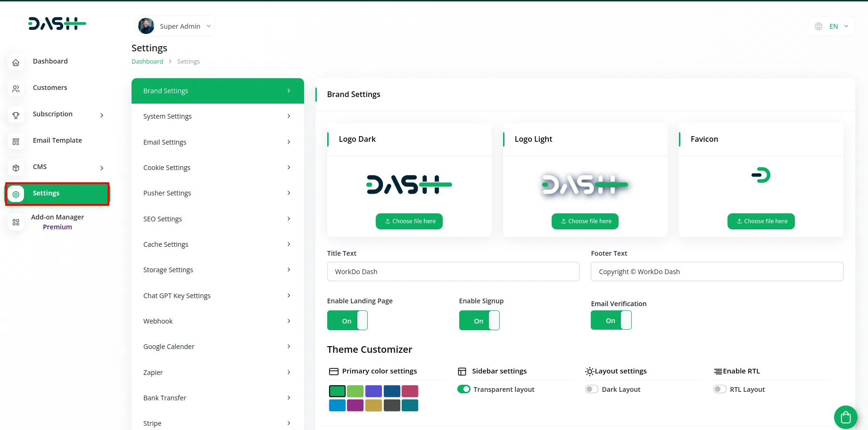The height and width of the screenshot is (430, 868).
Task: Toggle the Enable Signup switch
Action: pyautogui.click(x=479, y=320)
